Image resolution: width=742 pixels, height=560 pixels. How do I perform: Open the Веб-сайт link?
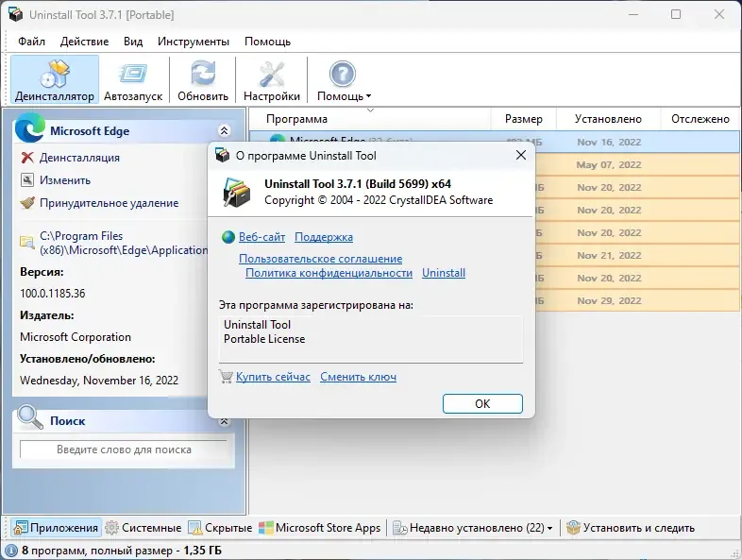[261, 237]
